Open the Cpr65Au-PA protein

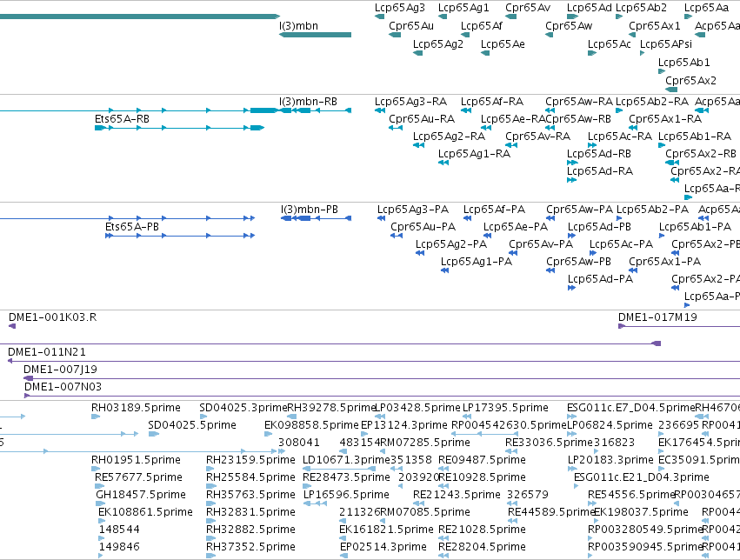pos(423,227)
